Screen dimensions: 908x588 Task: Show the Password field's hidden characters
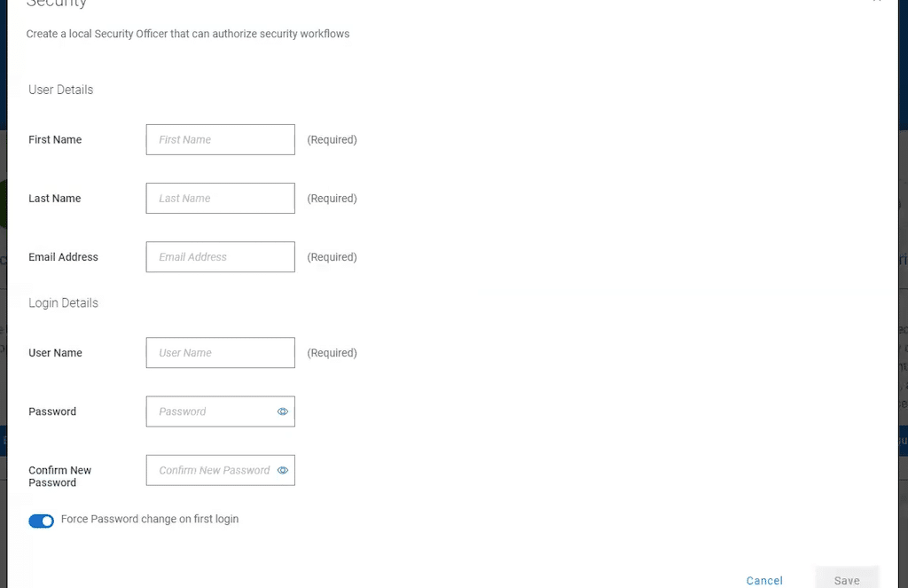283,412
